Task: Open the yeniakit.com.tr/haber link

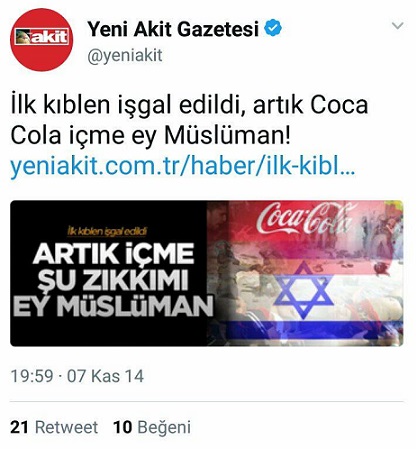Action: point(183,166)
